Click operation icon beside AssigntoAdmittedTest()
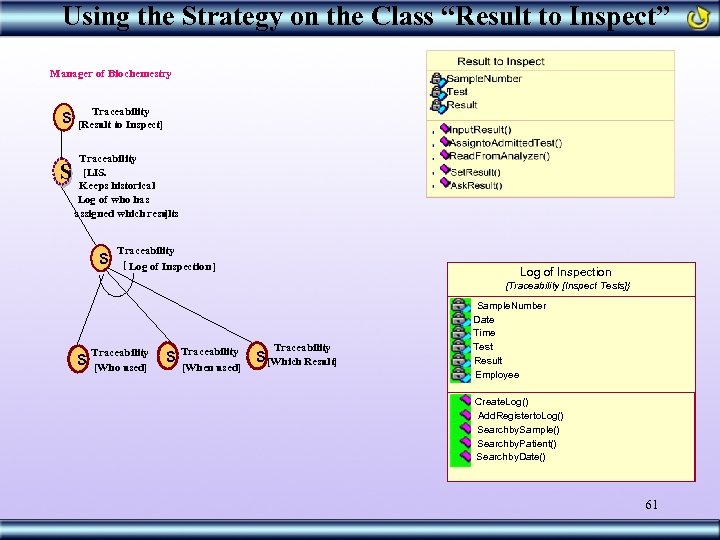The width and height of the screenshot is (720, 540). (444, 141)
